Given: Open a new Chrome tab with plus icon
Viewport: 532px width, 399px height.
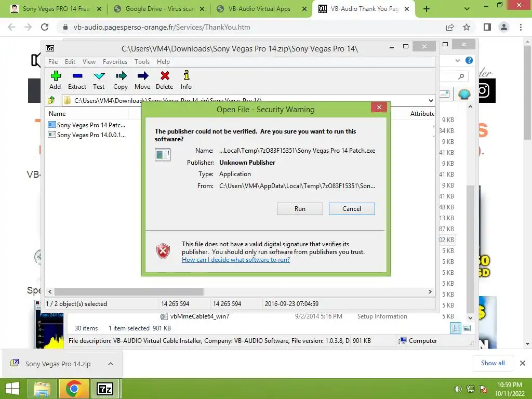Looking at the screenshot, I should click(x=427, y=9).
